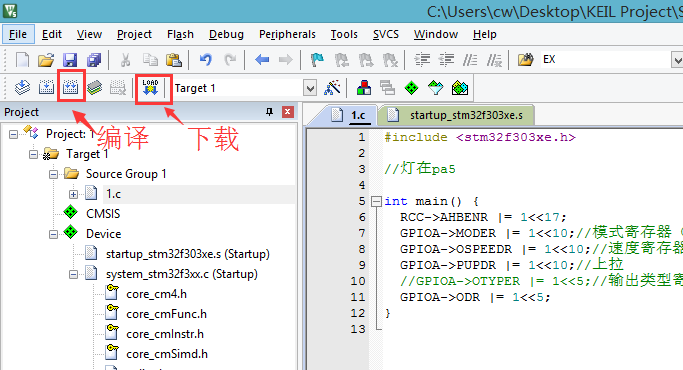This screenshot has height=370, width=683.
Task: Indent selected lines icon
Action: 422,60
